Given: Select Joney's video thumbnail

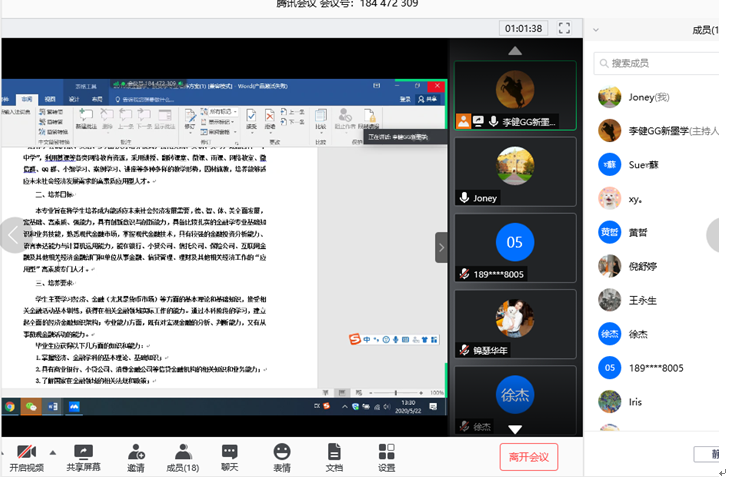Looking at the screenshot, I should tap(515, 171).
